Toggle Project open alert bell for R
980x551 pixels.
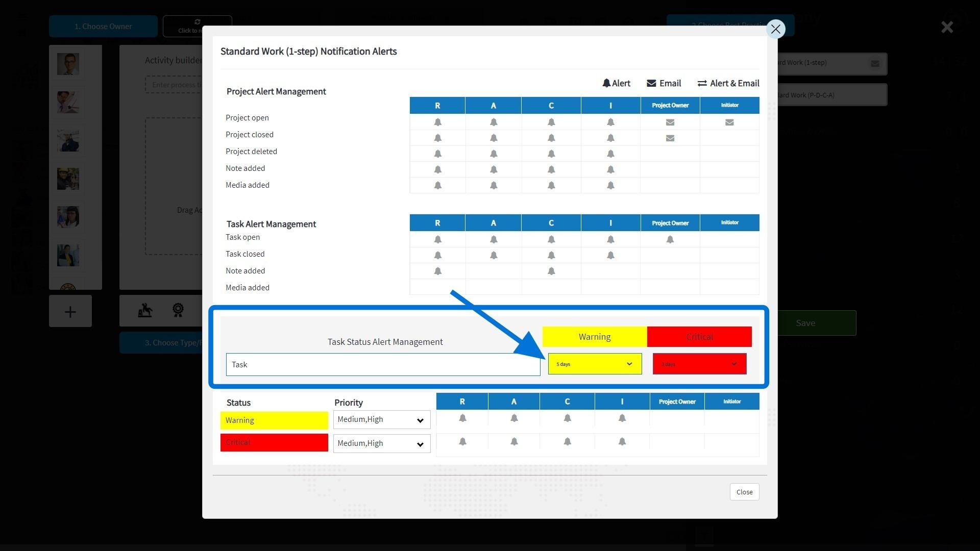437,122
